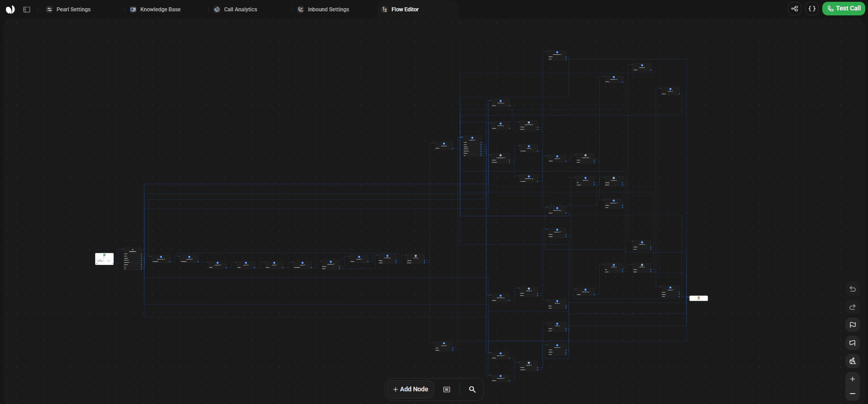The height and width of the screenshot is (404, 868).
Task: Click Add Node button
Action: (x=411, y=390)
